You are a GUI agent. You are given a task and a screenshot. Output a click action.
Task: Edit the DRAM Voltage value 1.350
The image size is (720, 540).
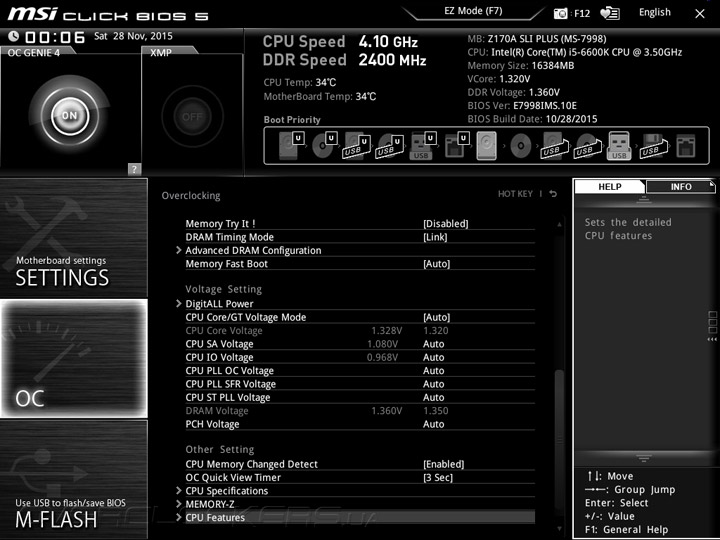tap(435, 411)
